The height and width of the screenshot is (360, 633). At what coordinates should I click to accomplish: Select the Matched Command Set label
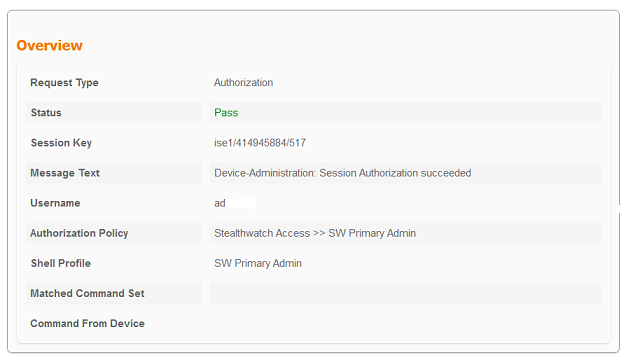[x=88, y=293]
